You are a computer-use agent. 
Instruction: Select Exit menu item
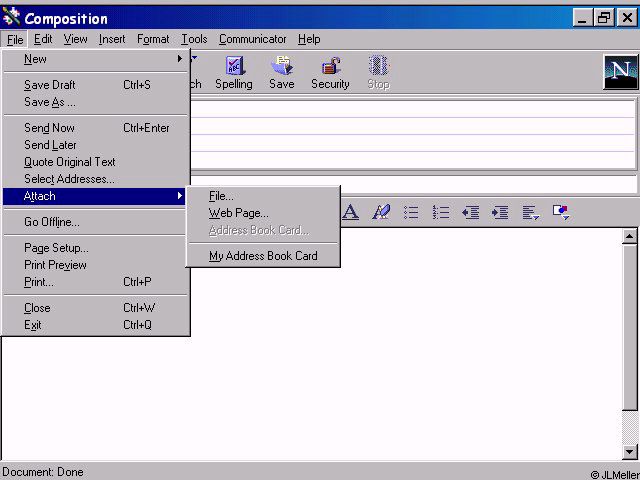click(x=95, y=325)
